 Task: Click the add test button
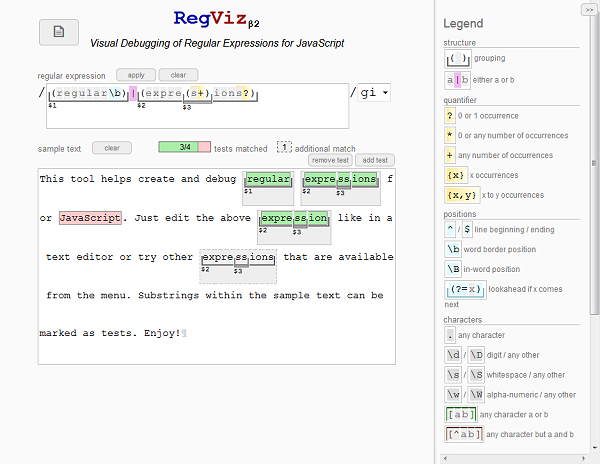pos(375,160)
